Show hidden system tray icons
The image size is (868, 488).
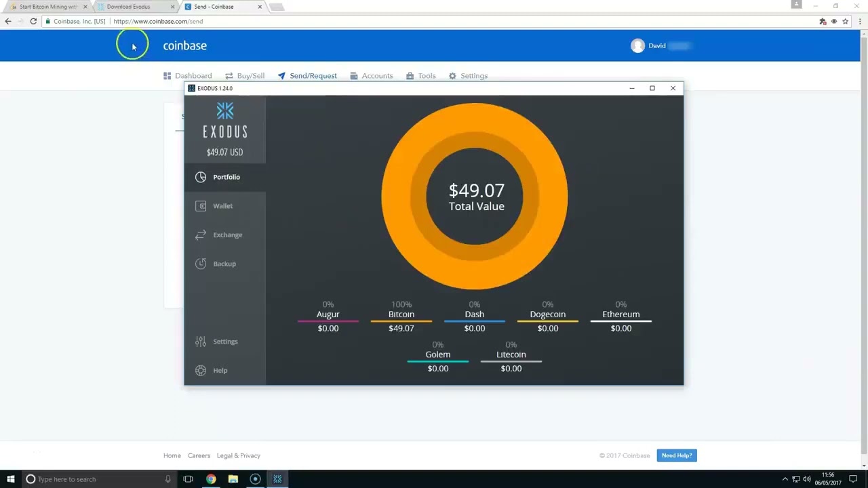pyautogui.click(x=785, y=479)
